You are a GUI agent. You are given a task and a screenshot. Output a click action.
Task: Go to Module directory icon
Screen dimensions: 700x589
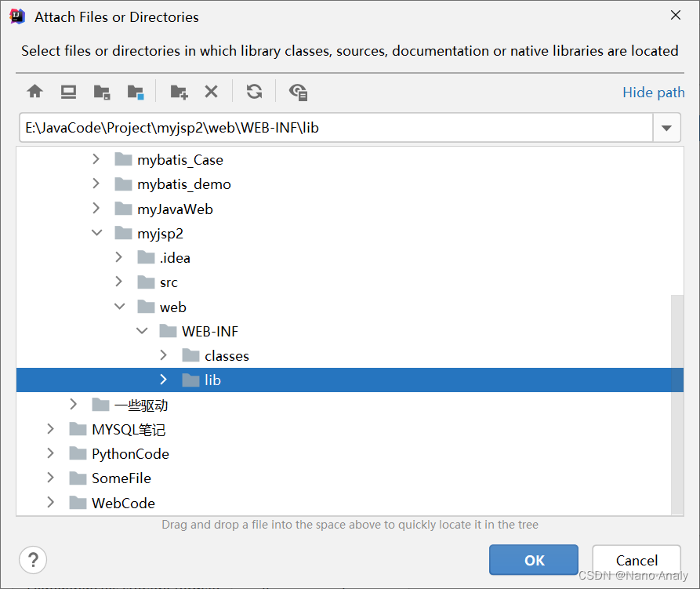(136, 92)
